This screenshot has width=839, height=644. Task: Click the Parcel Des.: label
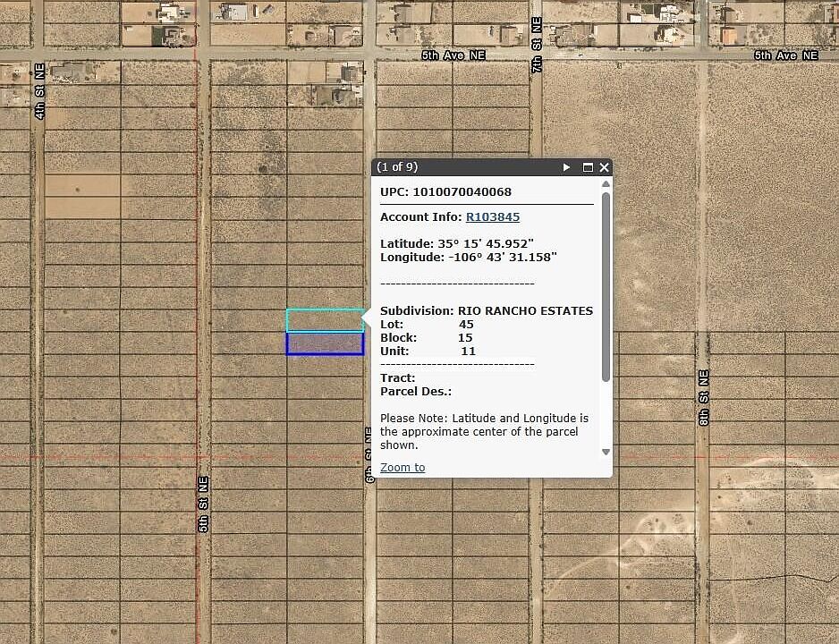click(416, 391)
